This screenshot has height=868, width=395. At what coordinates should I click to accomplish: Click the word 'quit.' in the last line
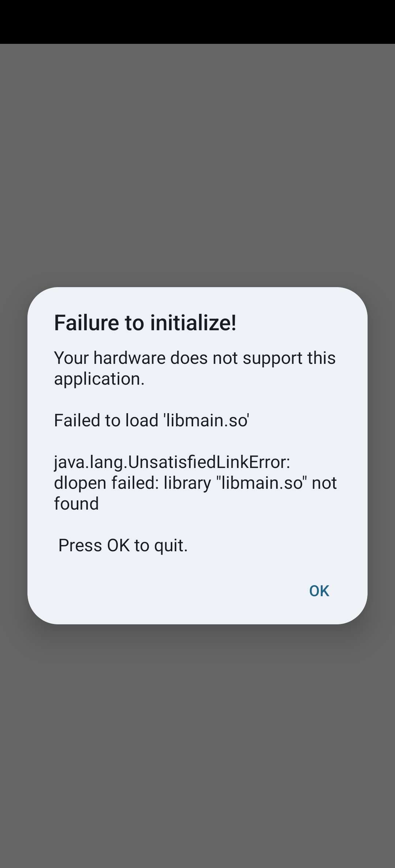tap(171, 546)
